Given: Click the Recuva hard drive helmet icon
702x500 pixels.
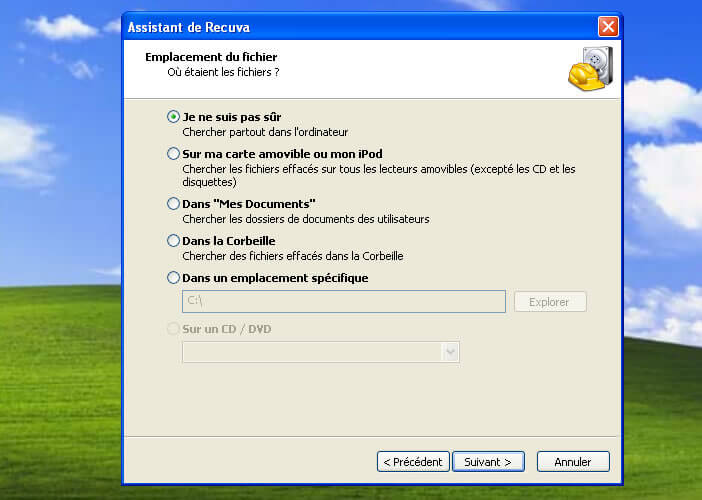Looking at the screenshot, I should [x=591, y=68].
